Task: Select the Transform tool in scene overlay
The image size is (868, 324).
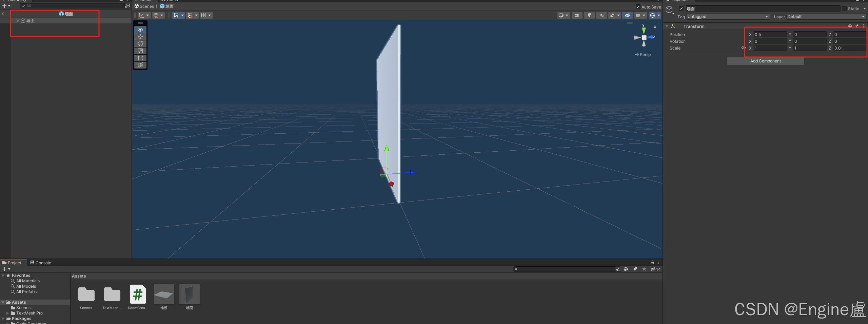Action: [140, 65]
